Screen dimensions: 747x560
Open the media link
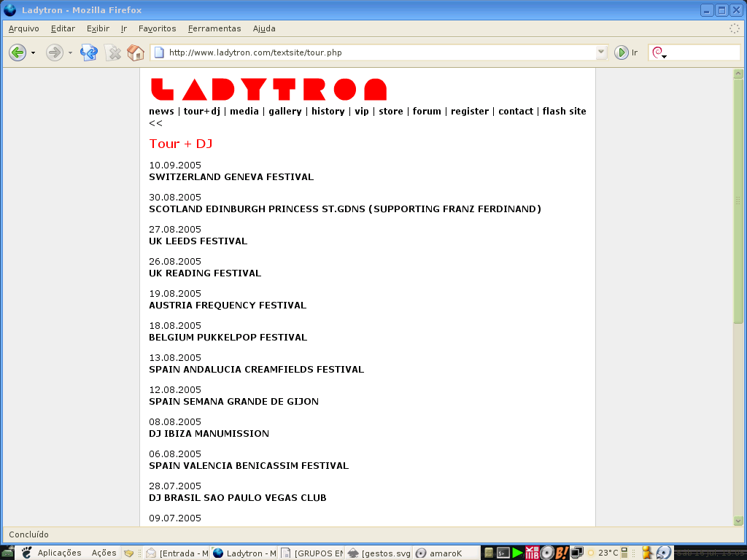pos(244,111)
